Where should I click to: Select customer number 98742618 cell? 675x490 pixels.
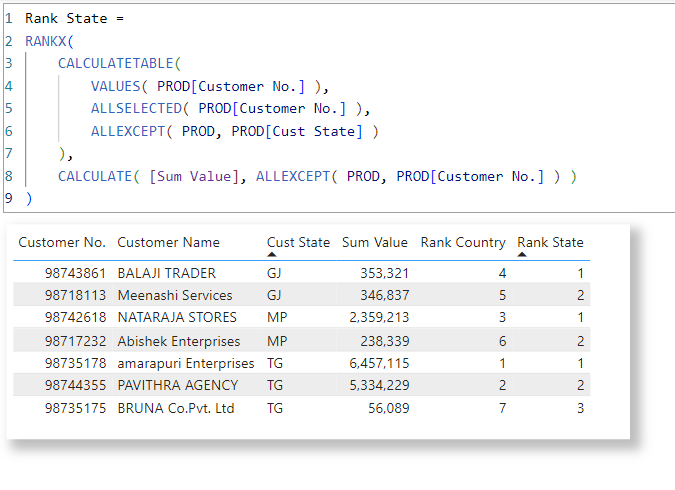(x=75, y=317)
